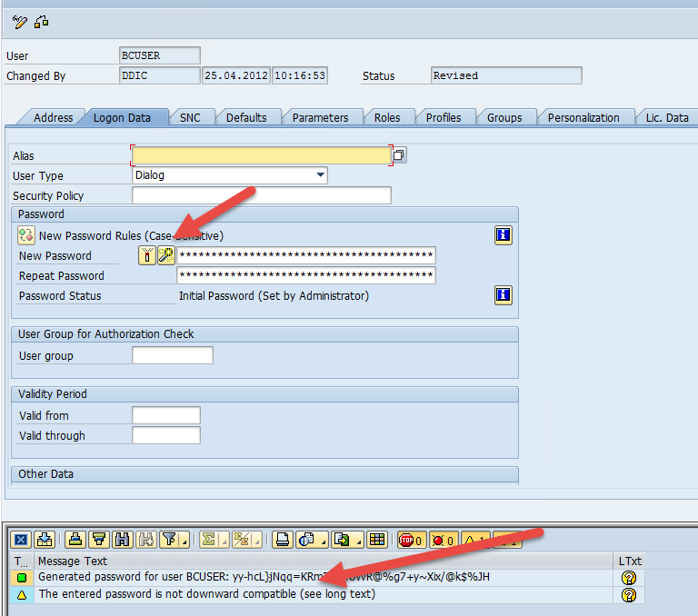Click the display/change pencil icon at top
This screenshot has width=698, height=616.
click(20, 22)
